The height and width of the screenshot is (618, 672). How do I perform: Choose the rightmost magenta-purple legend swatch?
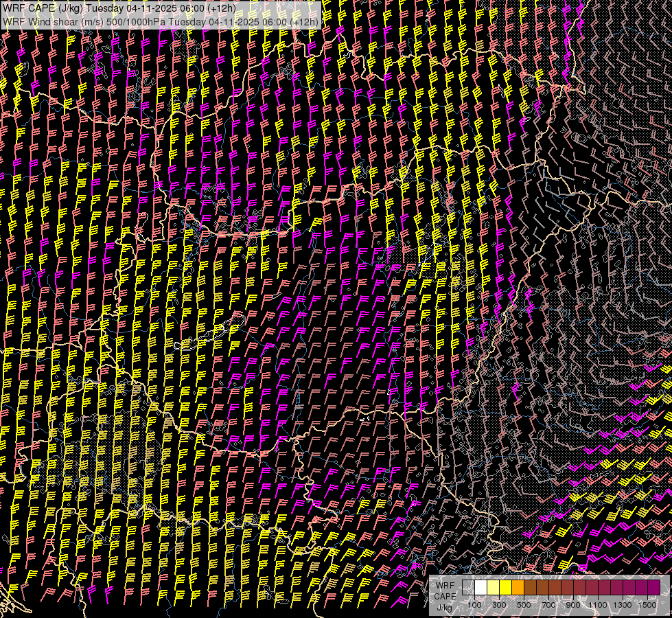tap(654, 587)
